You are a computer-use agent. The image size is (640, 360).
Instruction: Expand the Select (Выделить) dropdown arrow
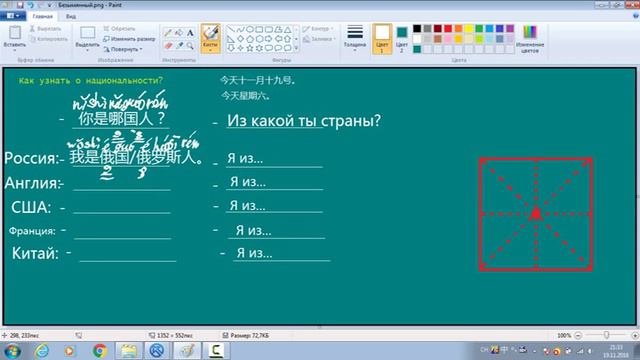(87, 50)
